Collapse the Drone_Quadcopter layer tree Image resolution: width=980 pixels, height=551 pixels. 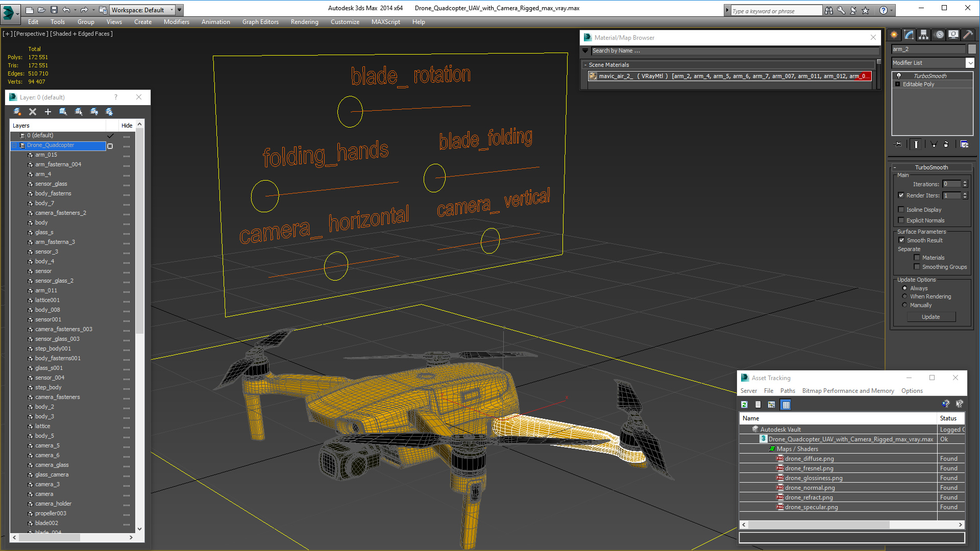14,145
